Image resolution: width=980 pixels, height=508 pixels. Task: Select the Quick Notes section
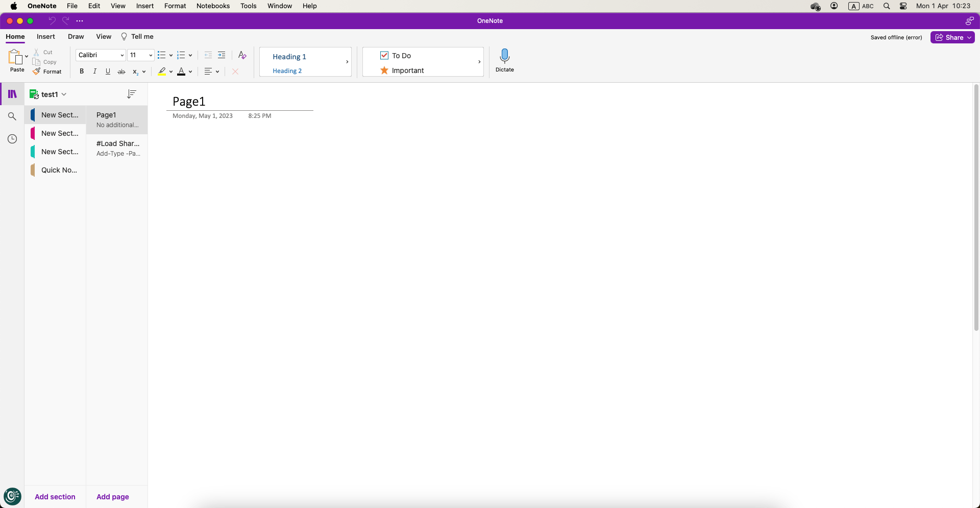55,170
